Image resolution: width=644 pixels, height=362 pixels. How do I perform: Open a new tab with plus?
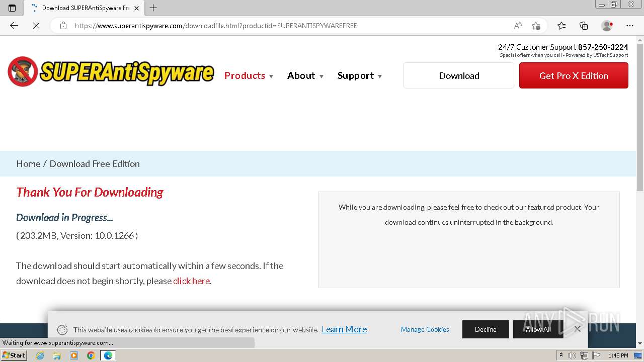[x=153, y=8]
